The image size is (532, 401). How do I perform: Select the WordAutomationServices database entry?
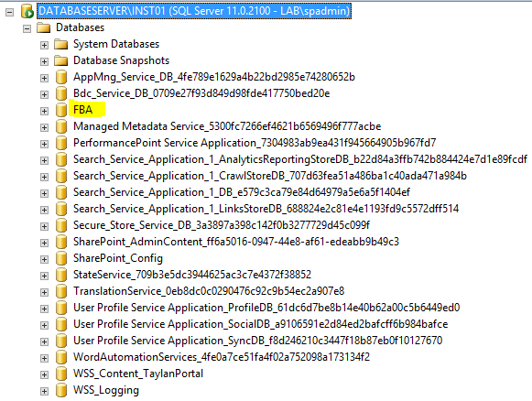[222, 357]
